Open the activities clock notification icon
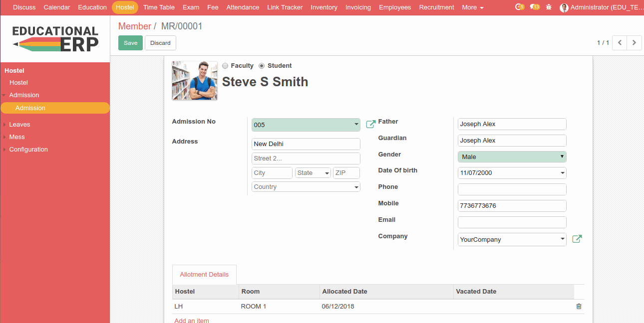644x323 pixels. [519, 7]
